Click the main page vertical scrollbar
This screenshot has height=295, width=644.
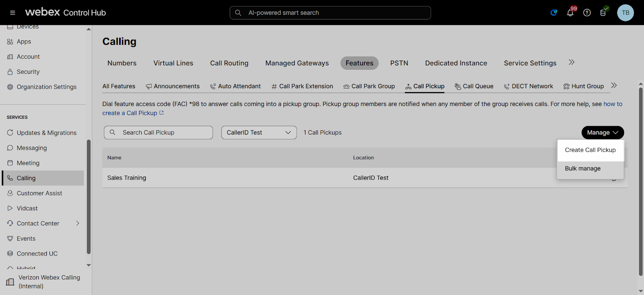(x=641, y=181)
